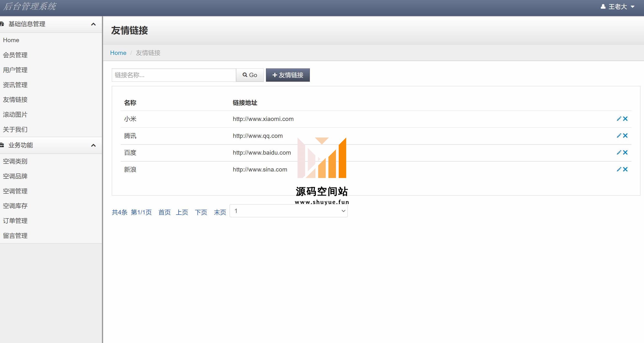Viewport: 644px width, 343px height.
Task: Open 关于我们 in the sidebar
Action: (x=15, y=130)
